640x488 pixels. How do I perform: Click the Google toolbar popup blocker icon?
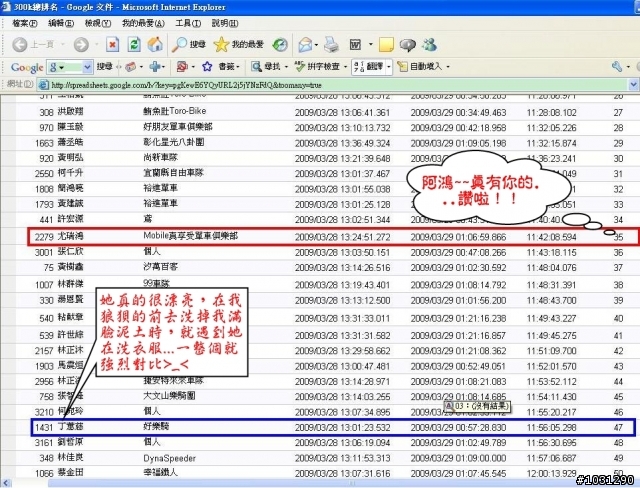pos(182,67)
